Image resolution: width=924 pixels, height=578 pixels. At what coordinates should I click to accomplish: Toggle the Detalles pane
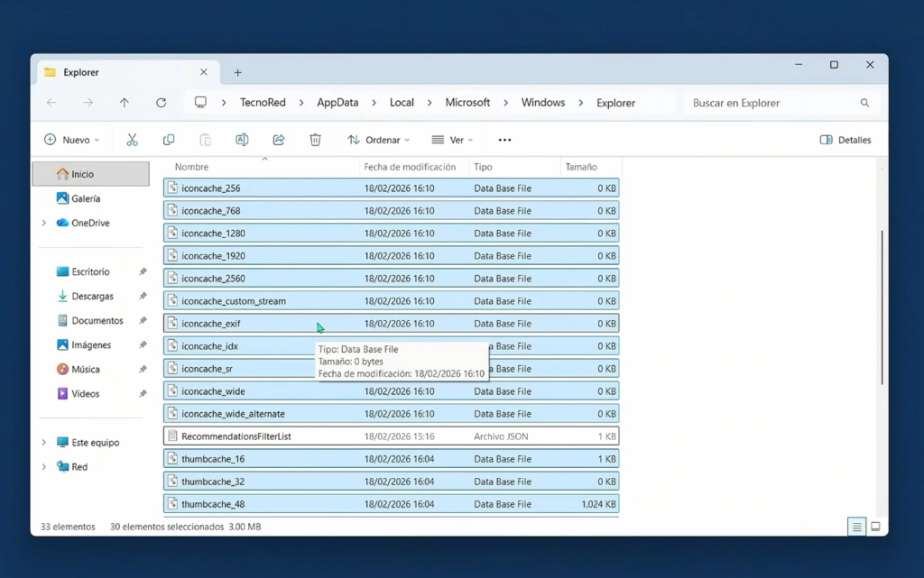point(845,140)
